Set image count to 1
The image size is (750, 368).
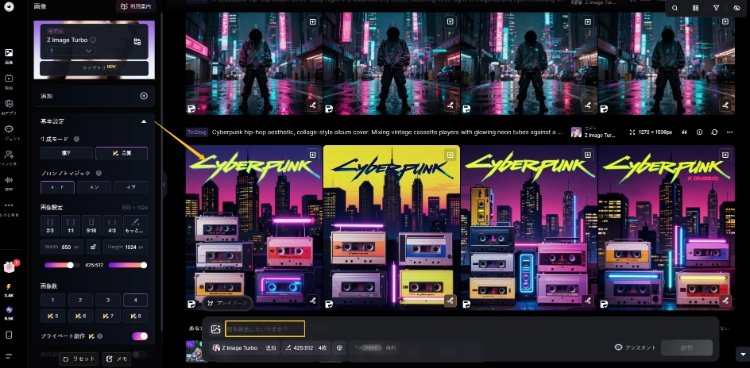point(53,301)
